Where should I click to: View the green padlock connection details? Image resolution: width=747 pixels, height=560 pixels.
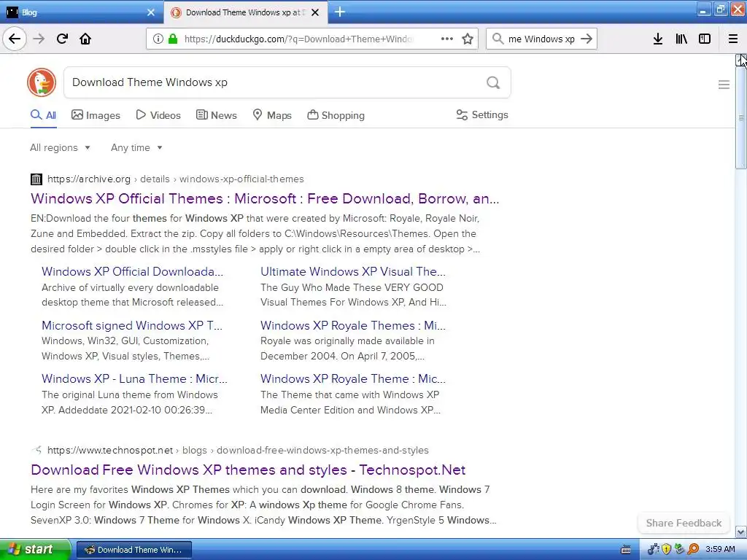(172, 39)
